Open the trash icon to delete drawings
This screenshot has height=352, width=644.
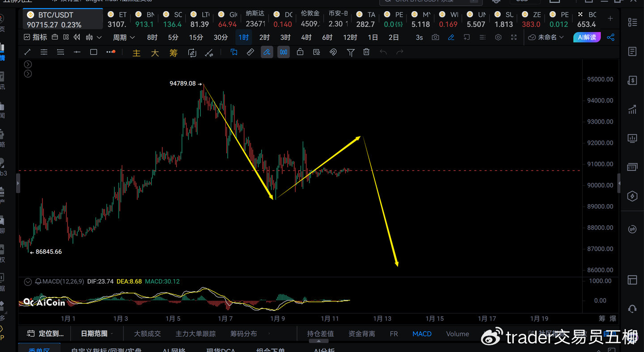coord(366,52)
